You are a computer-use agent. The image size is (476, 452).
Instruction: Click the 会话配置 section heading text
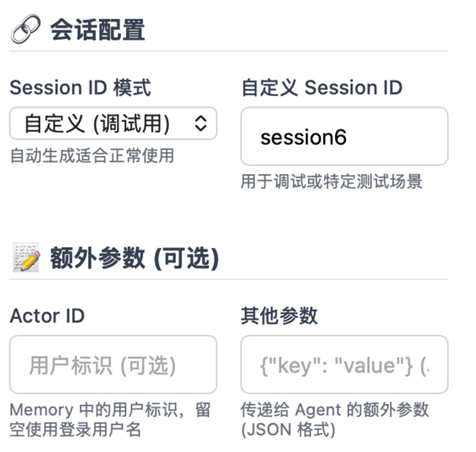click(97, 30)
